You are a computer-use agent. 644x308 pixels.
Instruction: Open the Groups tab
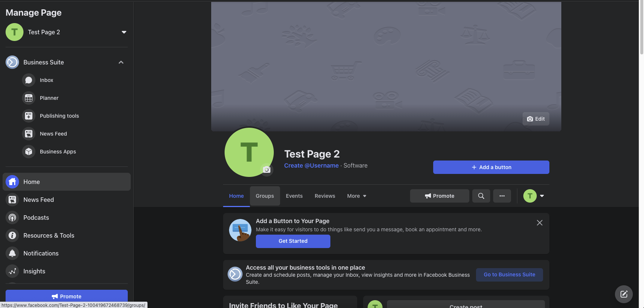265,196
